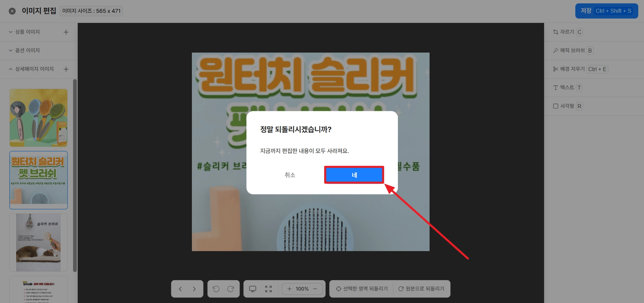Click the minus icon beside 100% zoom
The image size is (644, 303).
(x=315, y=289)
